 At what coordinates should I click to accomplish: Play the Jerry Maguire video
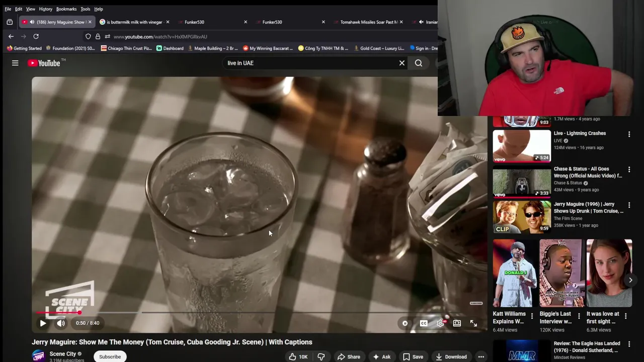(43, 323)
